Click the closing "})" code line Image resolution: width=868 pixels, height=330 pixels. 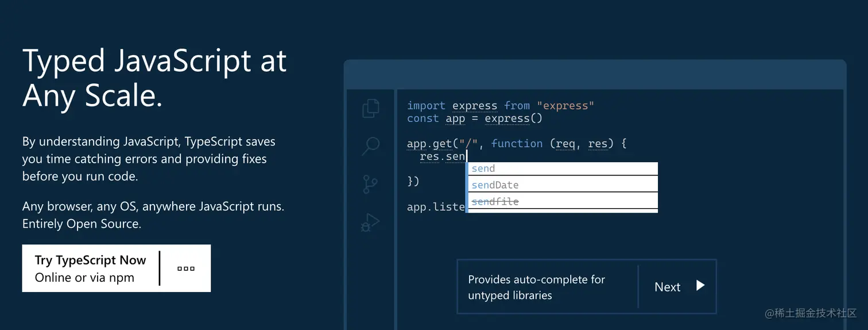413,181
